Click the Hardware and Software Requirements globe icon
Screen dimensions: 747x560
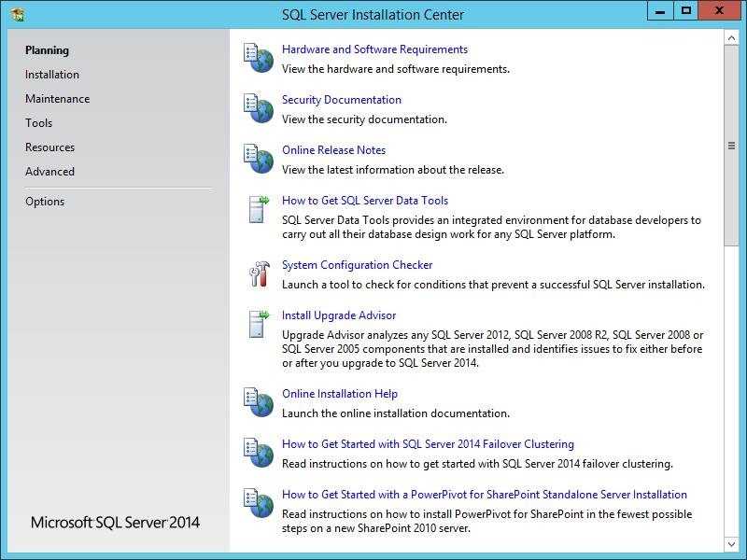tap(259, 58)
